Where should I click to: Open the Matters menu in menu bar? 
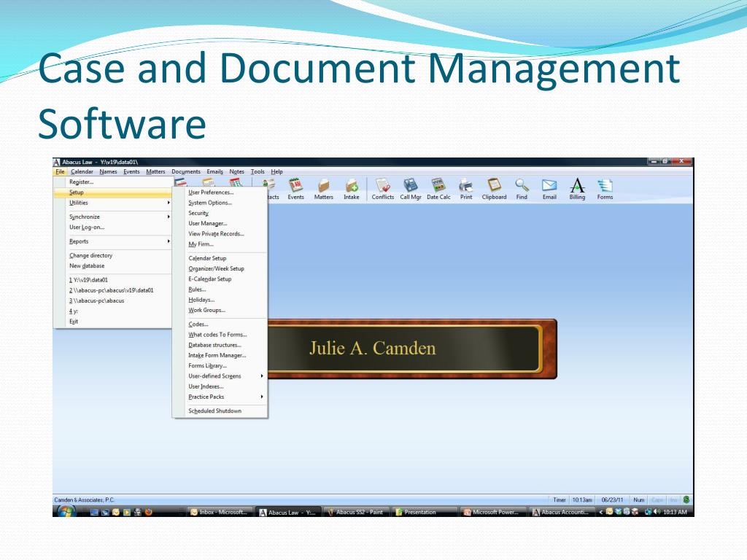point(155,171)
